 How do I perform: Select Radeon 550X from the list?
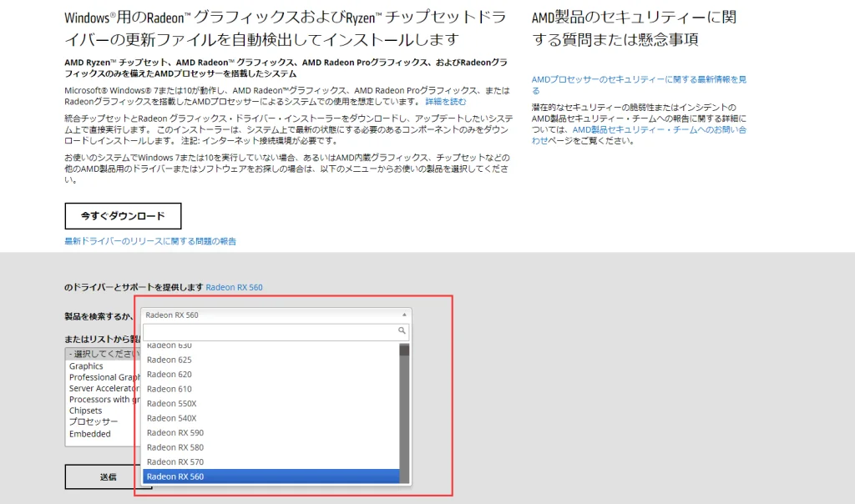(271, 404)
